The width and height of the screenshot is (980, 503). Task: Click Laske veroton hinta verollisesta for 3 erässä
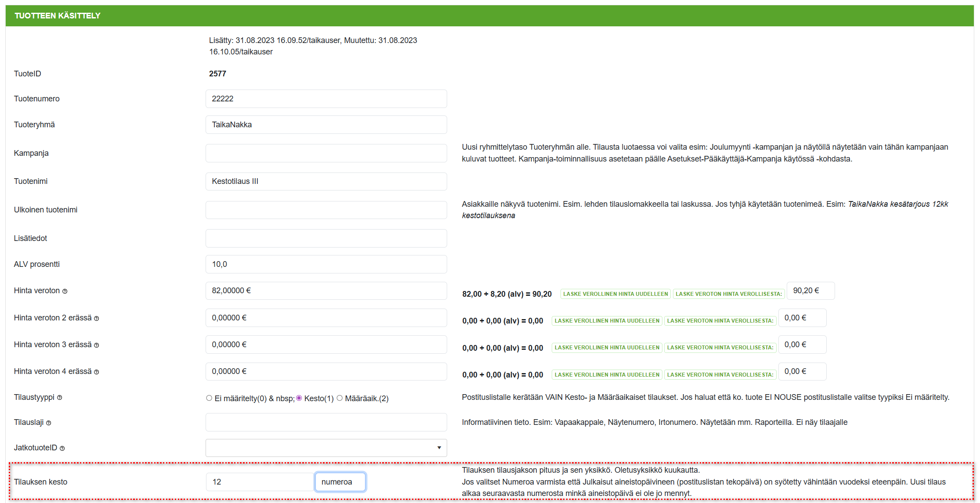click(x=720, y=348)
